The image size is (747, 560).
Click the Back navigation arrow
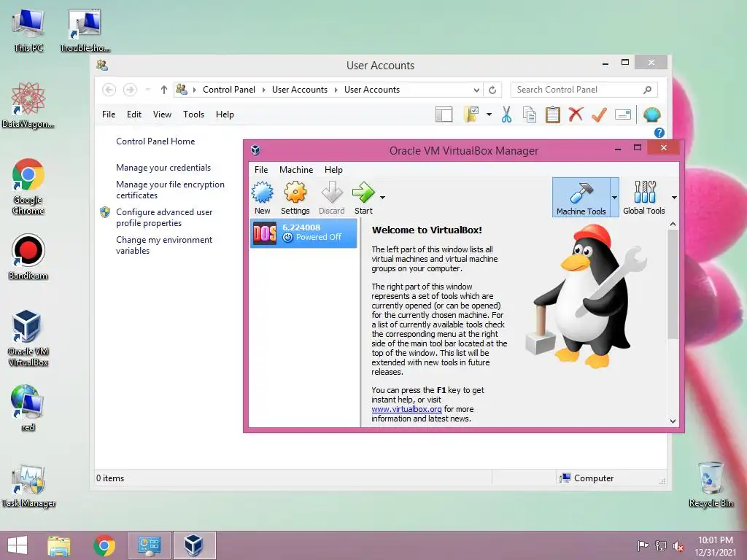coord(109,90)
